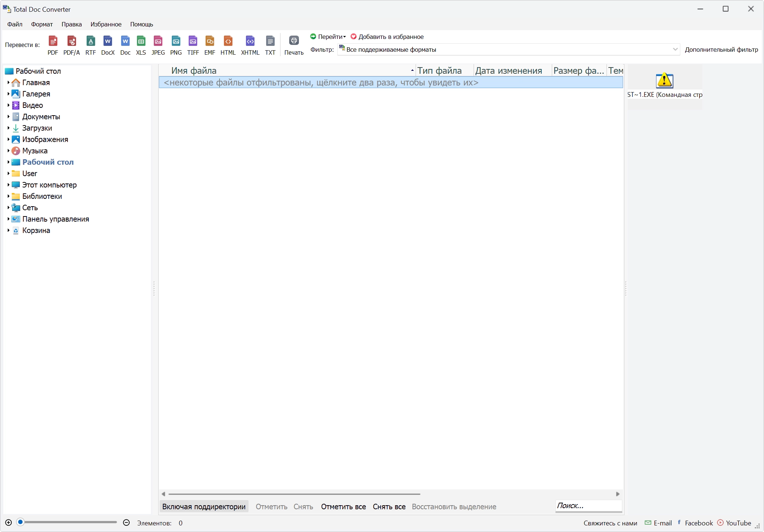The width and height of the screenshot is (764, 532).
Task: Sort by Имя файла column
Action: tap(288, 70)
